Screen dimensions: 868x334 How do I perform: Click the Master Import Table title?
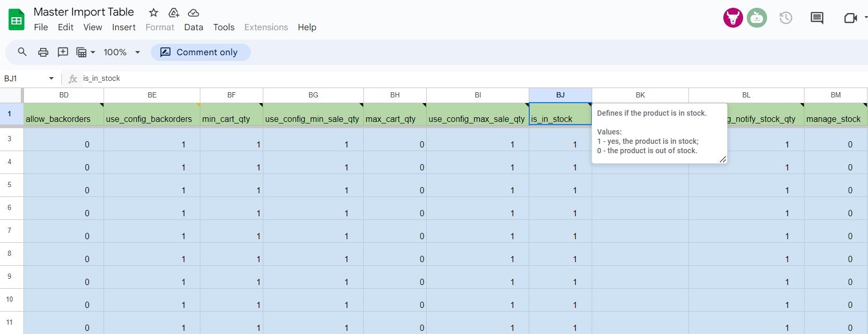pyautogui.click(x=84, y=12)
